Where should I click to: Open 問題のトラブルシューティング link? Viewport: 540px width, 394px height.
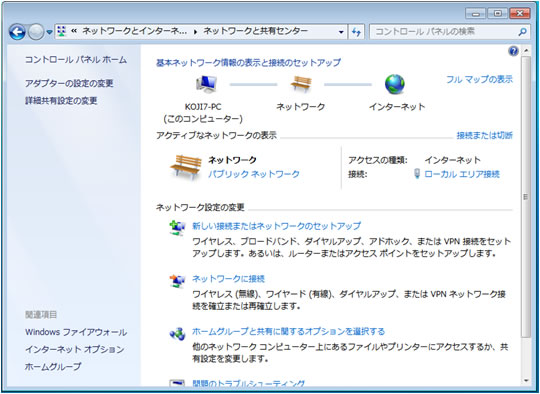[249, 384]
